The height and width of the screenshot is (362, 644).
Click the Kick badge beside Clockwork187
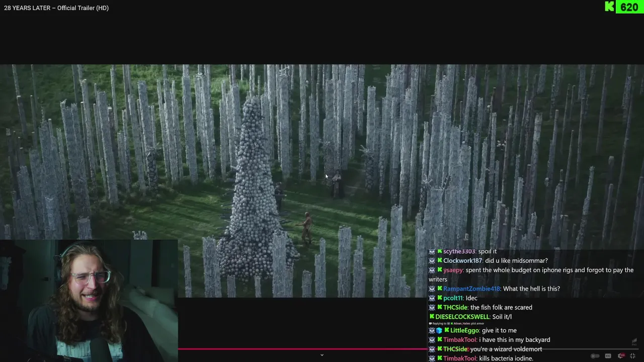(x=439, y=260)
